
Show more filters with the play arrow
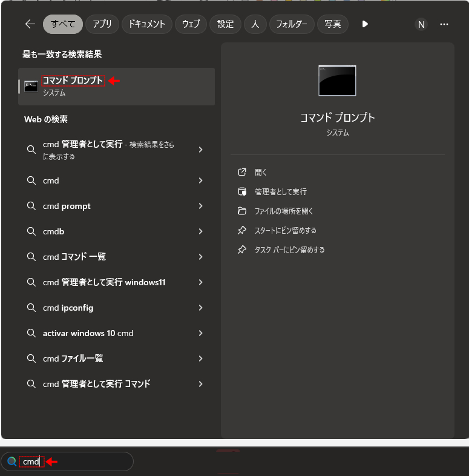pos(365,24)
